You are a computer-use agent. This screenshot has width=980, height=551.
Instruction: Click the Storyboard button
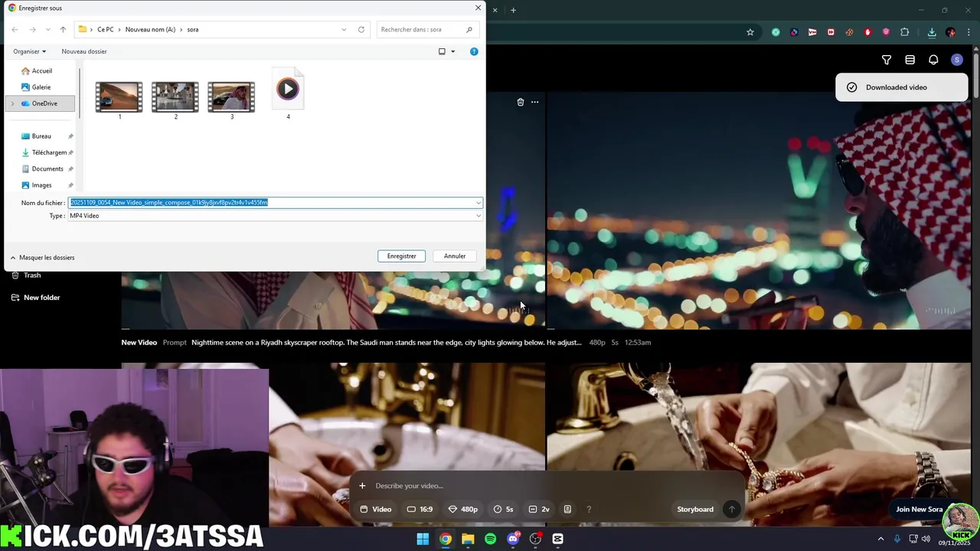[695, 510]
